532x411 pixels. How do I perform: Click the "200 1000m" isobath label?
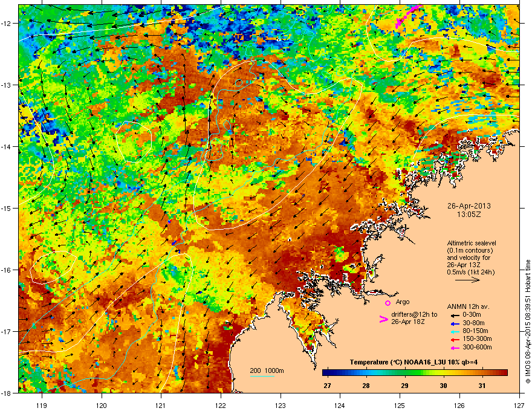point(267,371)
